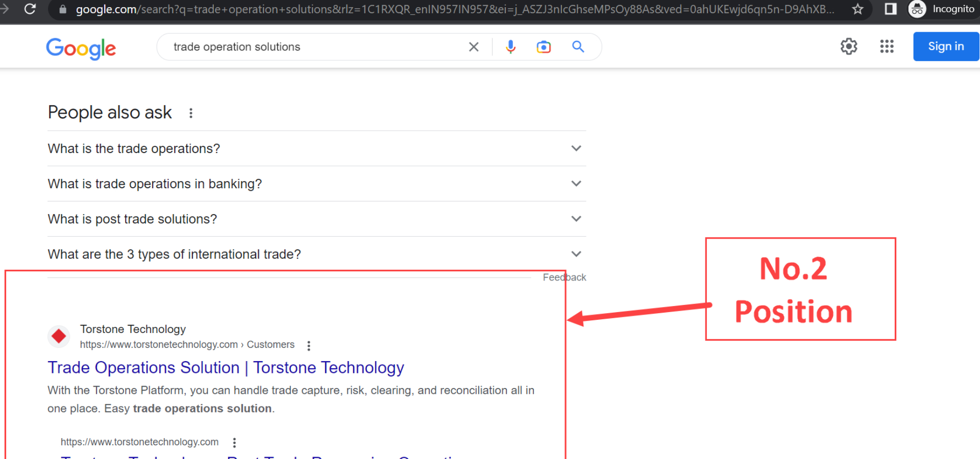Click the Sign in button

pyautogui.click(x=946, y=46)
